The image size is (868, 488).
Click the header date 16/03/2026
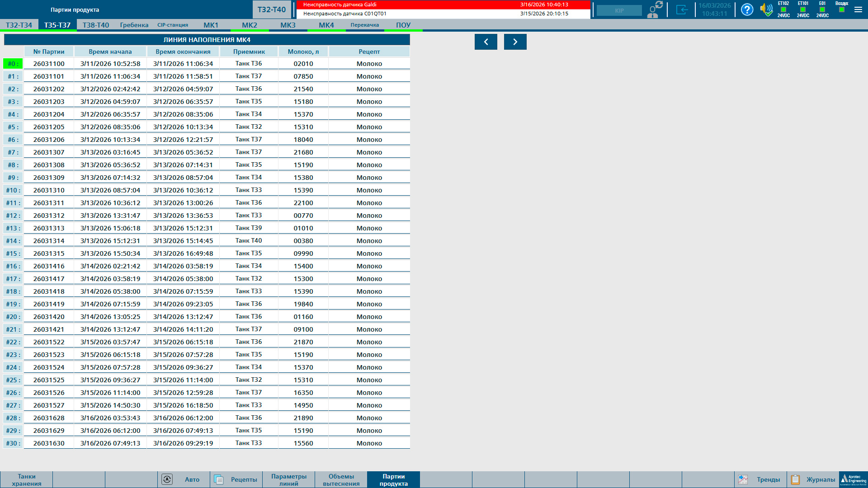(715, 5)
